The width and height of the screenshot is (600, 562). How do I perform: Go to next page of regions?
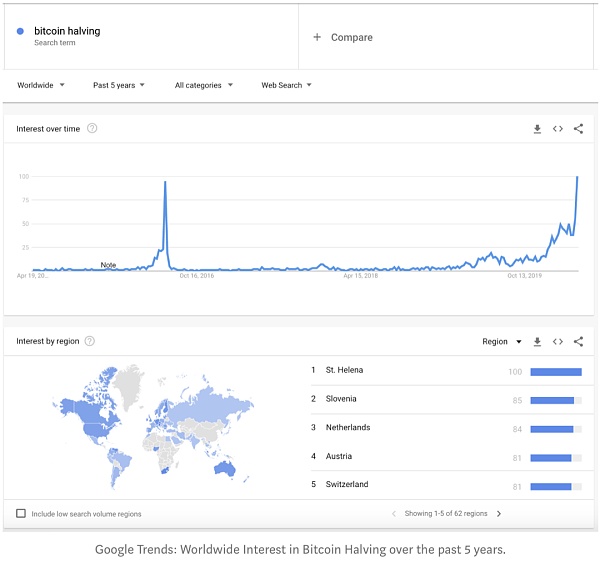499,513
